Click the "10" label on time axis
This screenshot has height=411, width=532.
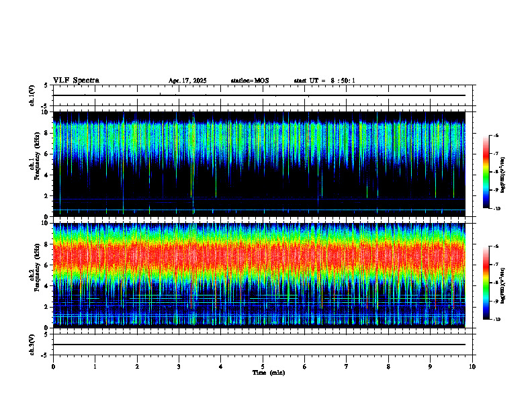click(x=472, y=367)
